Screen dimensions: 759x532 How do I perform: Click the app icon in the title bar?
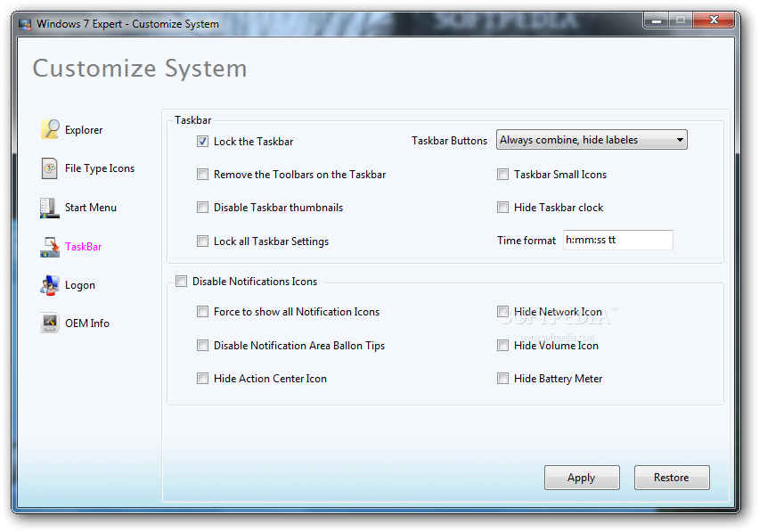pos(25,24)
